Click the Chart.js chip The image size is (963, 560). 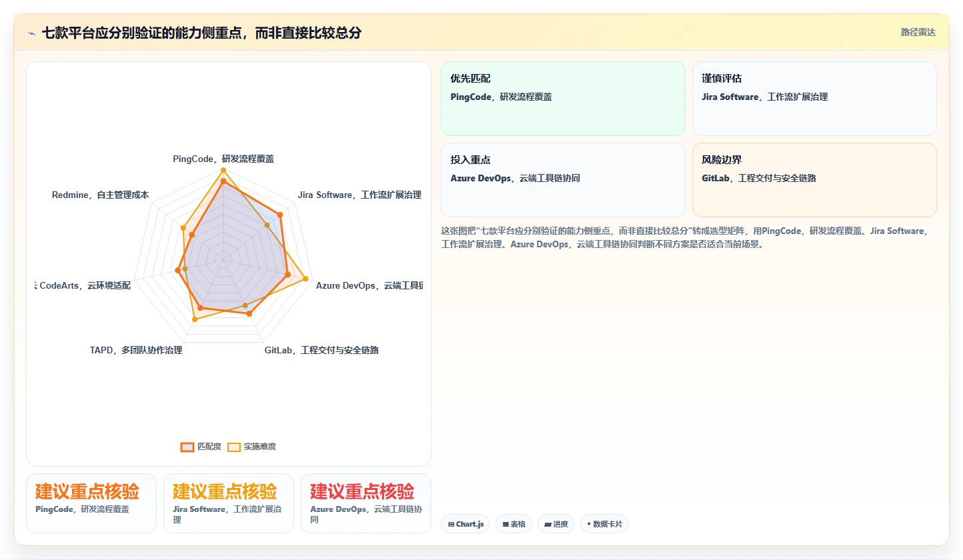[465, 524]
